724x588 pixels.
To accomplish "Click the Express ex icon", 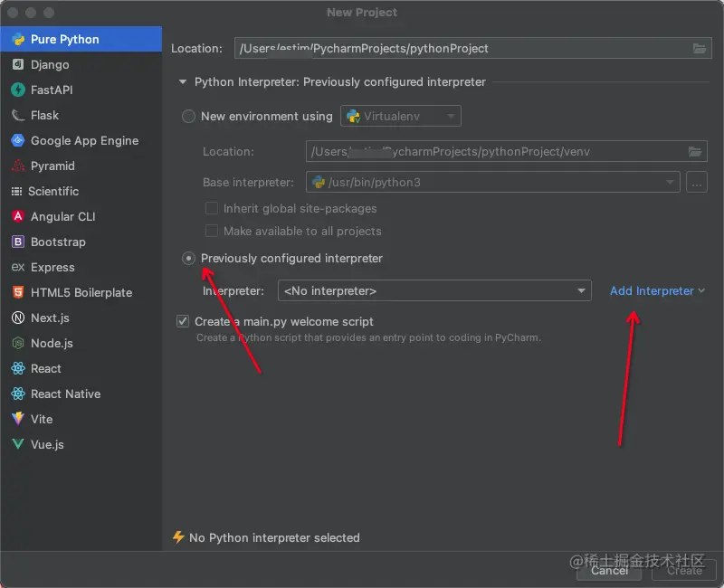I will [18, 267].
